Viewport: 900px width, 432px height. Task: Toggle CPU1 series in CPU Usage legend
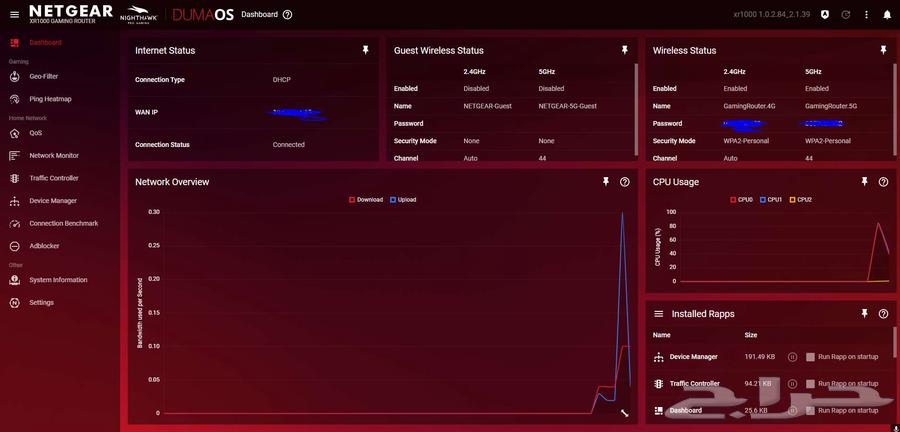click(771, 200)
